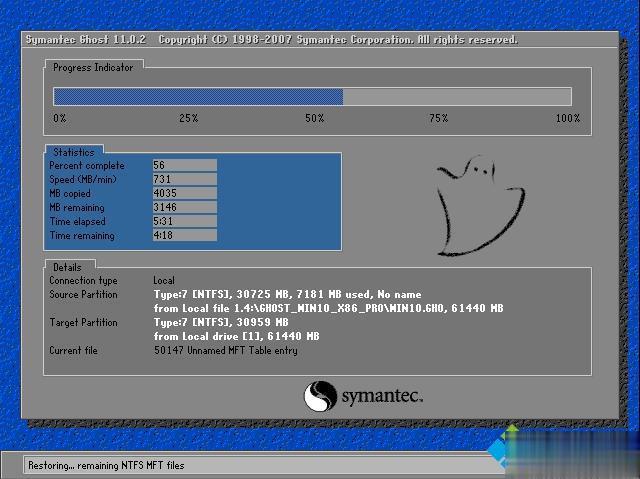Click the Target Partition label

point(83,322)
